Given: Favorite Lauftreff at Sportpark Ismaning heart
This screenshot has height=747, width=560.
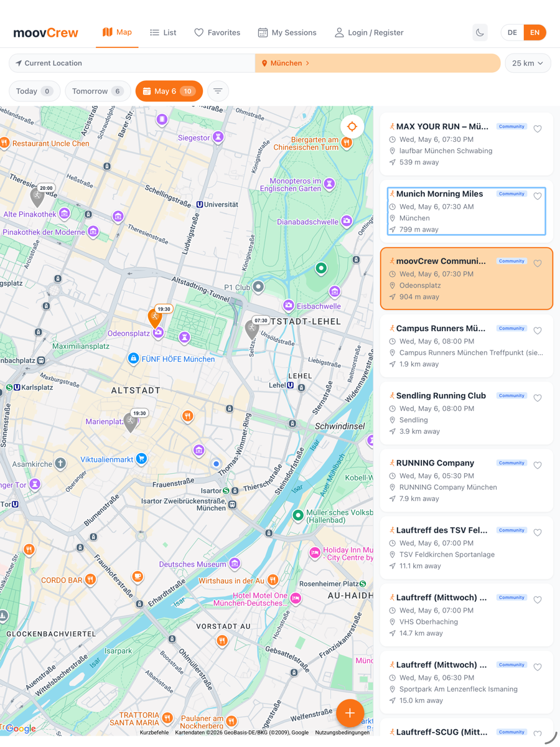Looking at the screenshot, I should click(538, 667).
